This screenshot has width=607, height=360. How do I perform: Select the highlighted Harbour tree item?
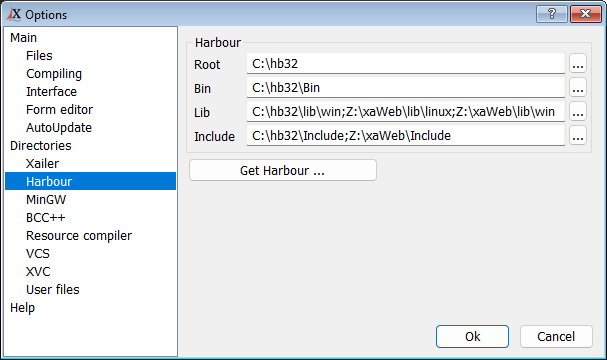(x=90, y=182)
